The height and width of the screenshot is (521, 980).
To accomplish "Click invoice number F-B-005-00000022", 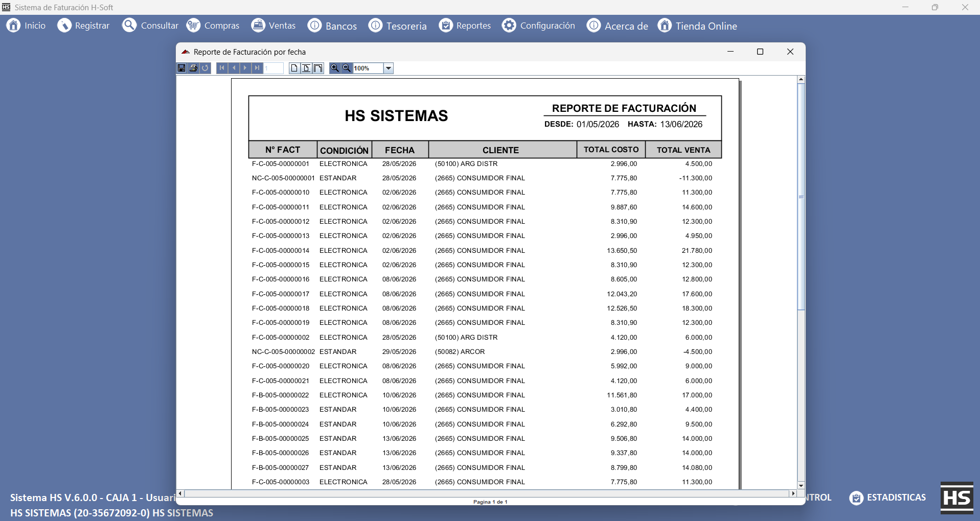I will click(x=280, y=395).
